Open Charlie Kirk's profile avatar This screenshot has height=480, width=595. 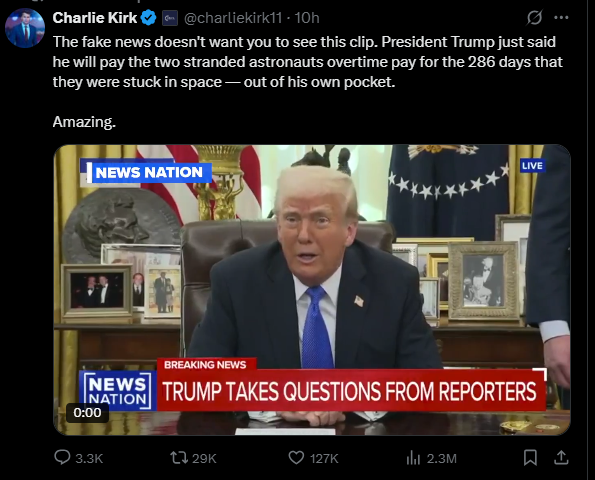[25, 28]
